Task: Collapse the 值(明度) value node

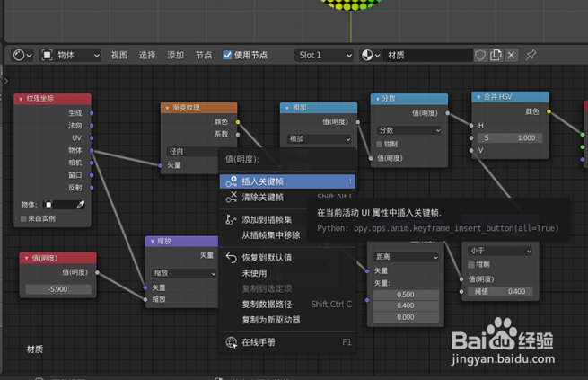Action: [x=26, y=258]
